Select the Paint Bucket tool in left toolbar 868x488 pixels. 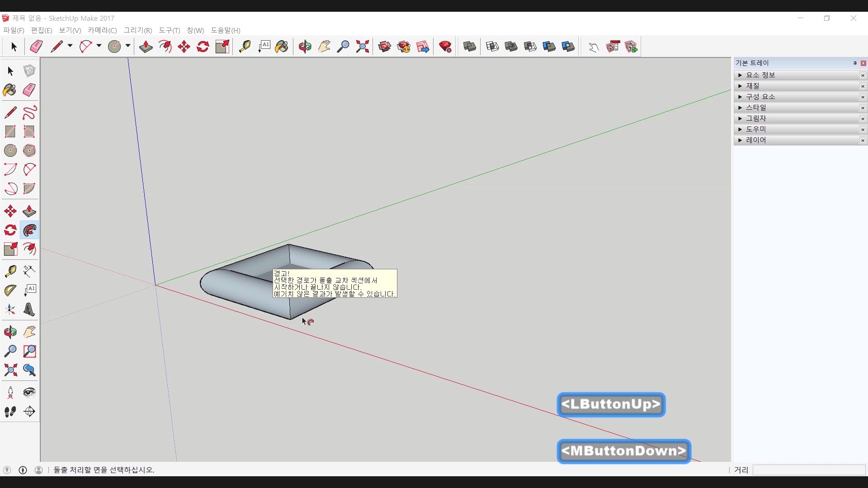[x=10, y=90]
